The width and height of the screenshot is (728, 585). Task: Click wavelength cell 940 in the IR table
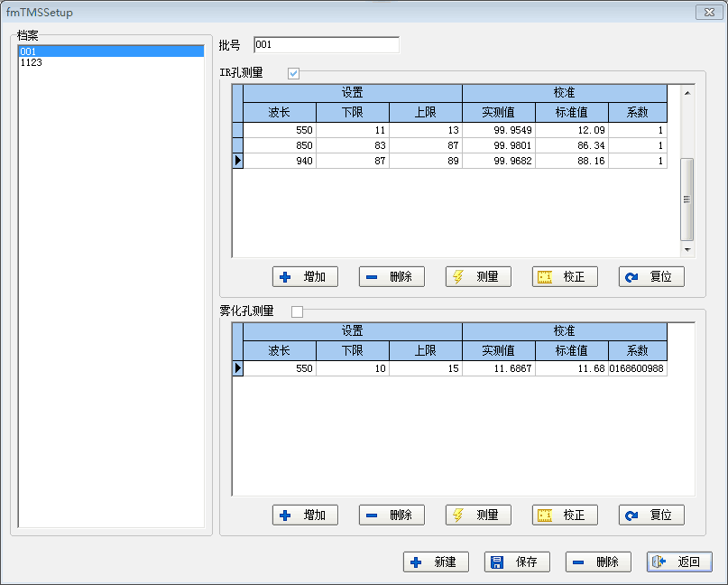[x=280, y=161]
